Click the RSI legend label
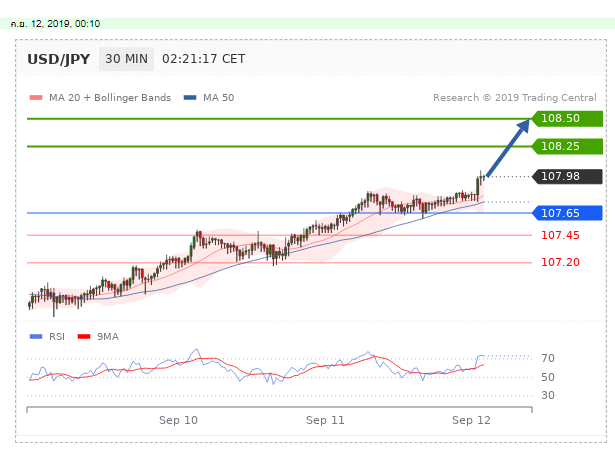 point(57,337)
